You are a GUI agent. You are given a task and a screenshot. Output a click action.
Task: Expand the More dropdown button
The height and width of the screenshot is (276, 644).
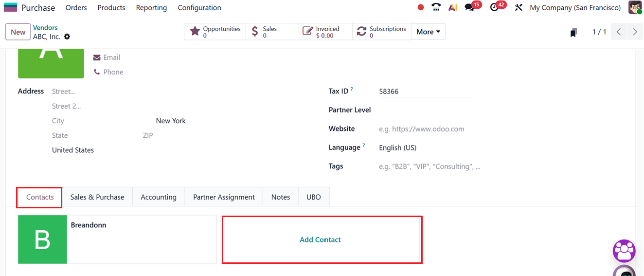(428, 32)
